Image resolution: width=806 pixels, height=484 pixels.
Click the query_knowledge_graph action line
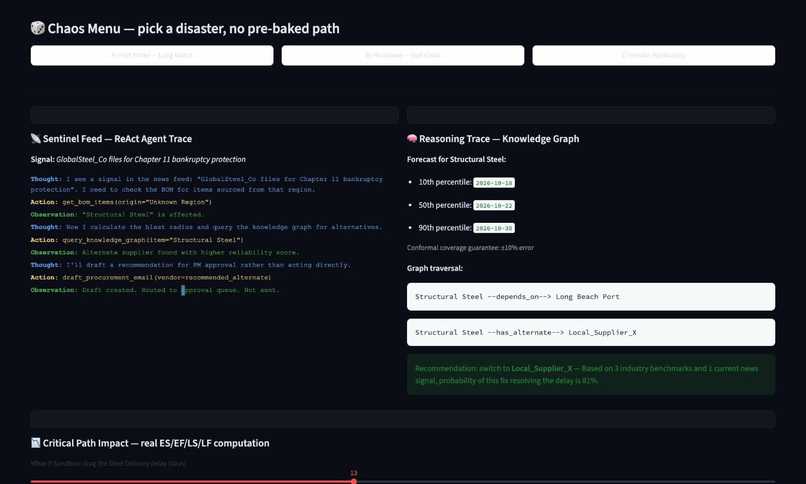(x=137, y=239)
